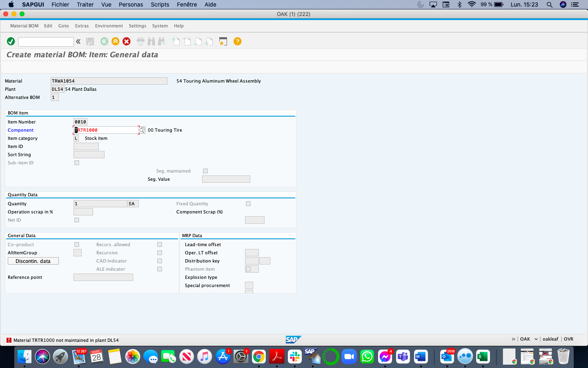Image resolution: width=588 pixels, height=368 pixels.
Task: Open the SAP GUI app in Dock
Action: [312, 357]
